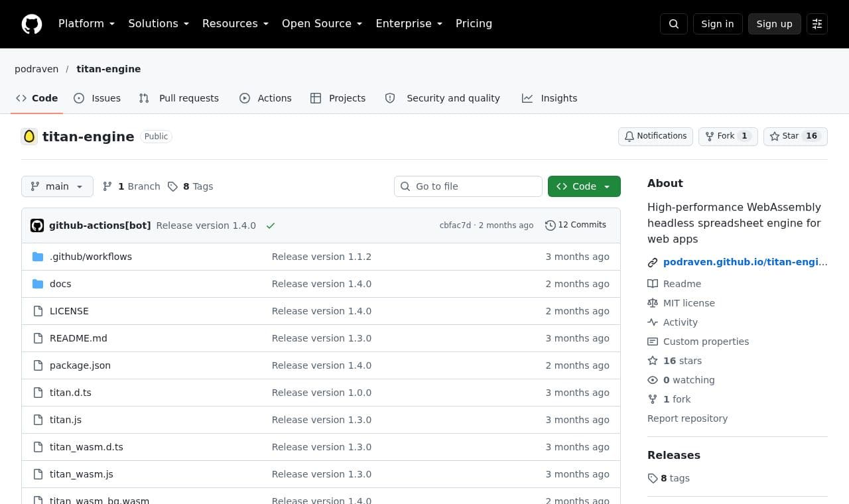Viewport: 849px width, 504px height.
Task: Open the package.json file
Action: tap(80, 365)
